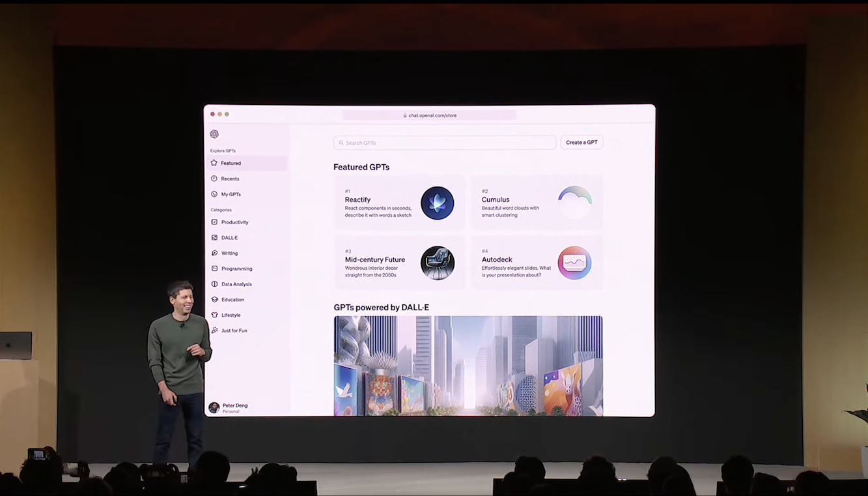Click the Reactify description text
868x496 pixels.
click(x=378, y=212)
